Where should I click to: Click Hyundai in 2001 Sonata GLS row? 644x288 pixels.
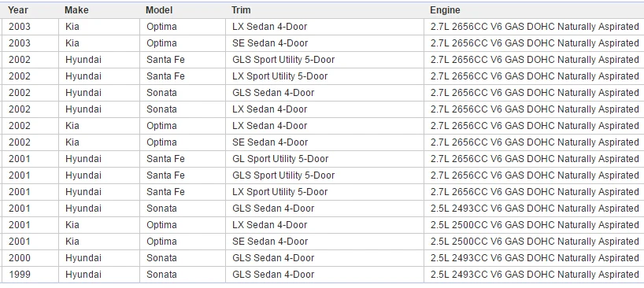click(x=83, y=209)
